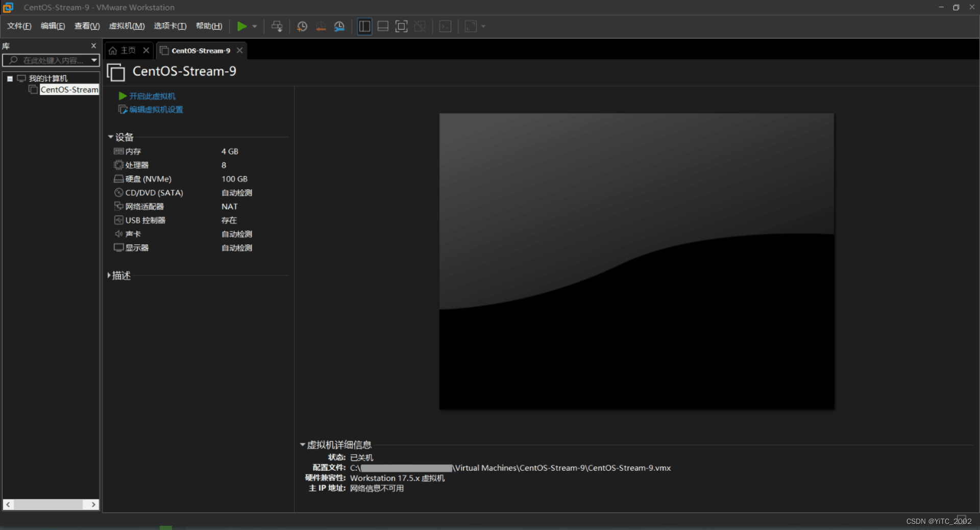Click Send Ctrl+Alt+Del toolbar icon
This screenshot has height=530, width=980.
pos(277,26)
